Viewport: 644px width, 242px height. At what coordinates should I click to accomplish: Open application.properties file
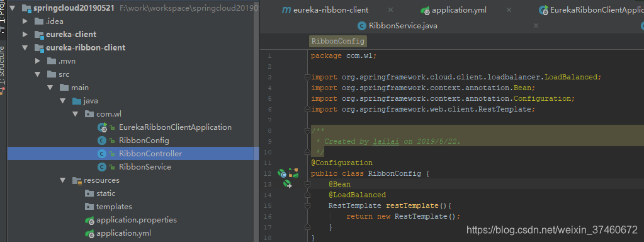(137, 220)
